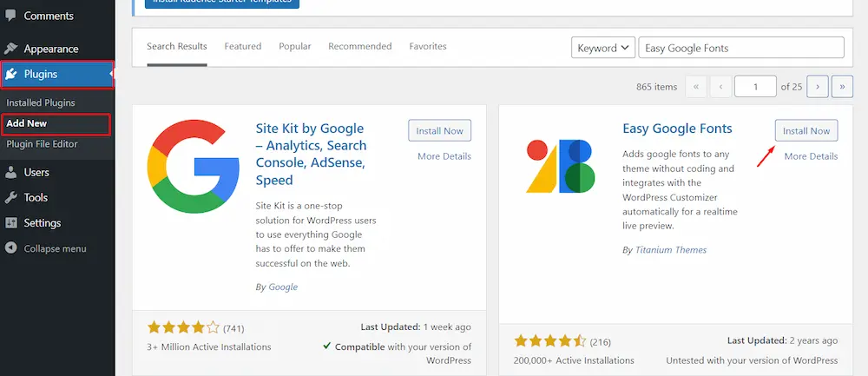This screenshot has width=868, height=376.
Task: Click 200,000+ Active Installations text
Action: click(574, 360)
